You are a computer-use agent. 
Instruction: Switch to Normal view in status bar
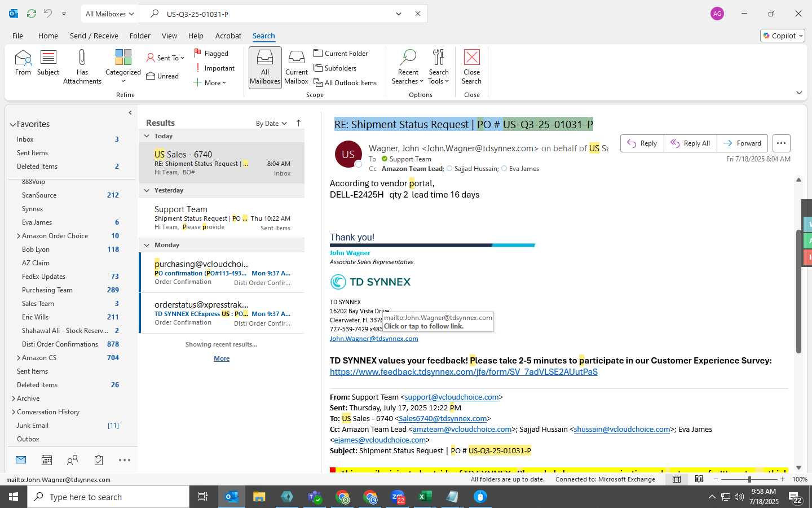pyautogui.click(x=677, y=479)
